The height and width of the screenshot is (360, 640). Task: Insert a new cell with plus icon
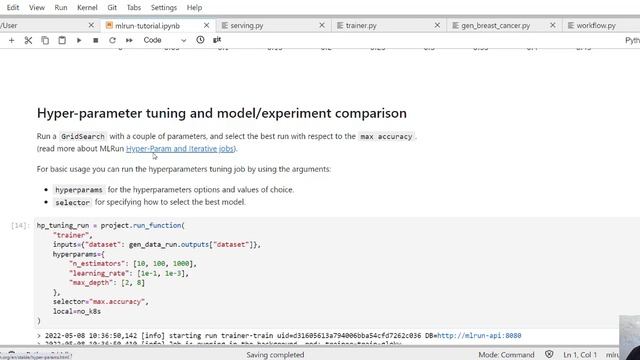[x=11, y=40]
